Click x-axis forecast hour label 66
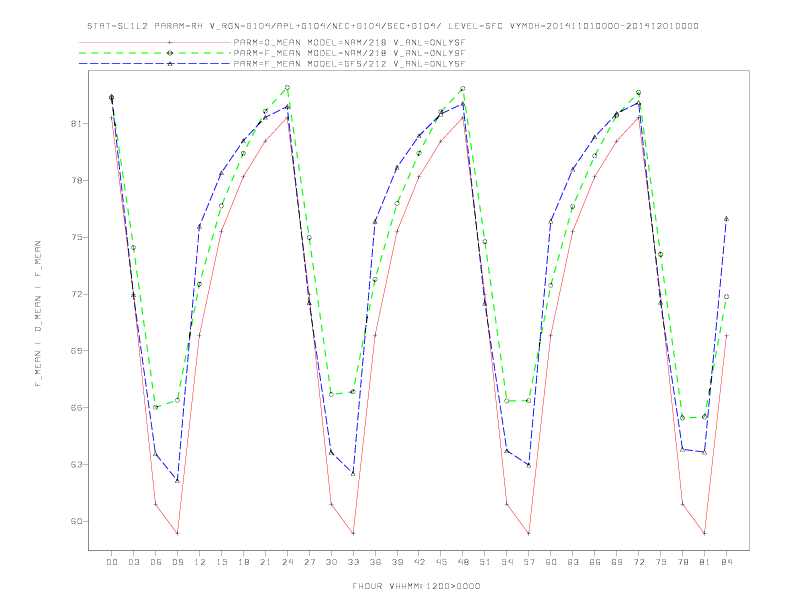The width and height of the screenshot is (792, 612). pyautogui.click(x=595, y=562)
